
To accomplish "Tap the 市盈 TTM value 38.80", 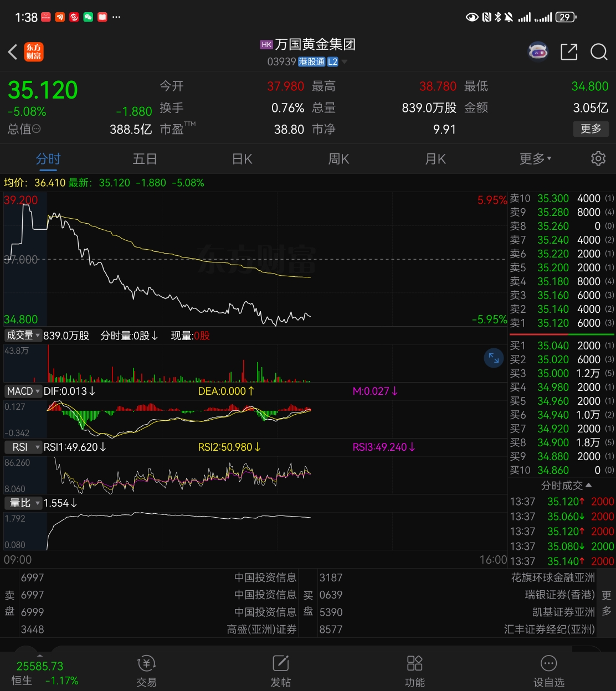I will tap(289, 129).
